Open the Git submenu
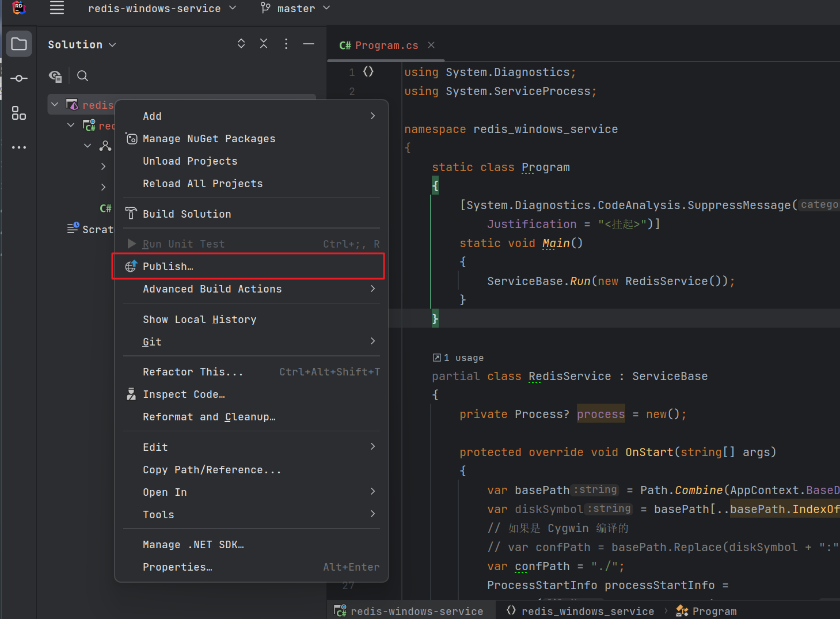Viewport: 840px width, 619px height. click(x=252, y=341)
